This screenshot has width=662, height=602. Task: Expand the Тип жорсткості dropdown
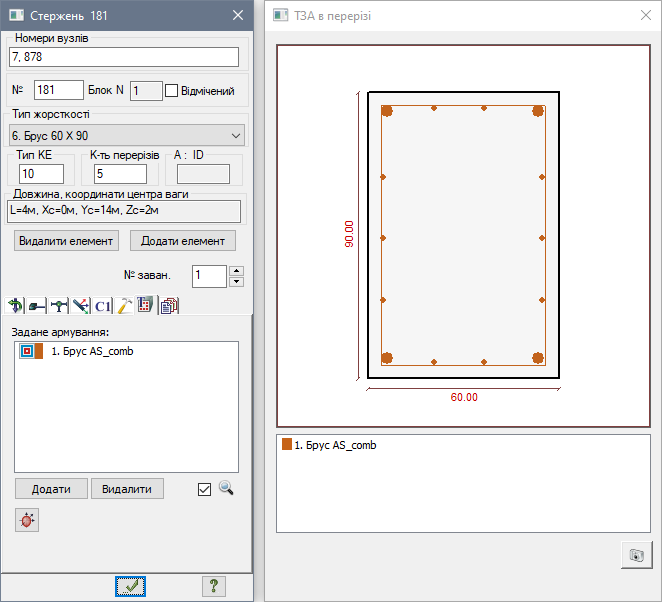tap(236, 135)
